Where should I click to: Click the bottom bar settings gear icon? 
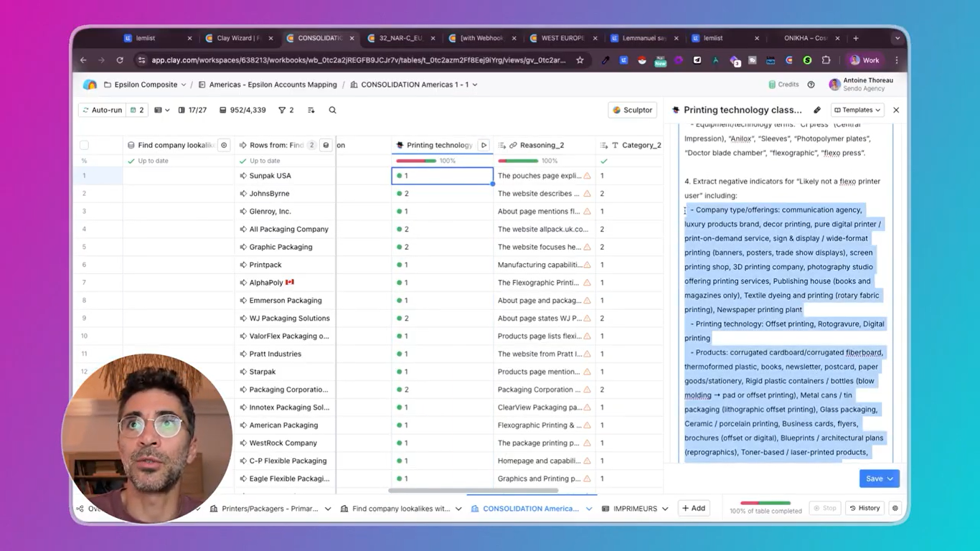(x=895, y=508)
